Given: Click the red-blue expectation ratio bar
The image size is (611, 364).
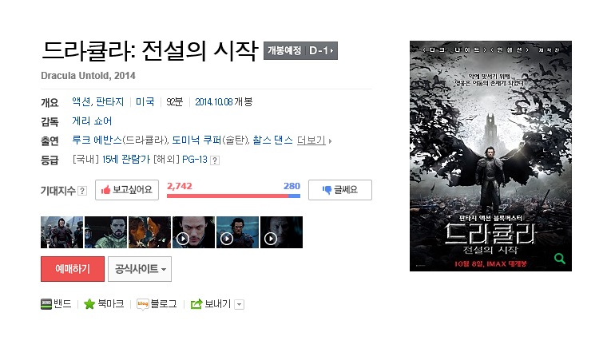Looking at the screenshot, I should pos(233,196).
